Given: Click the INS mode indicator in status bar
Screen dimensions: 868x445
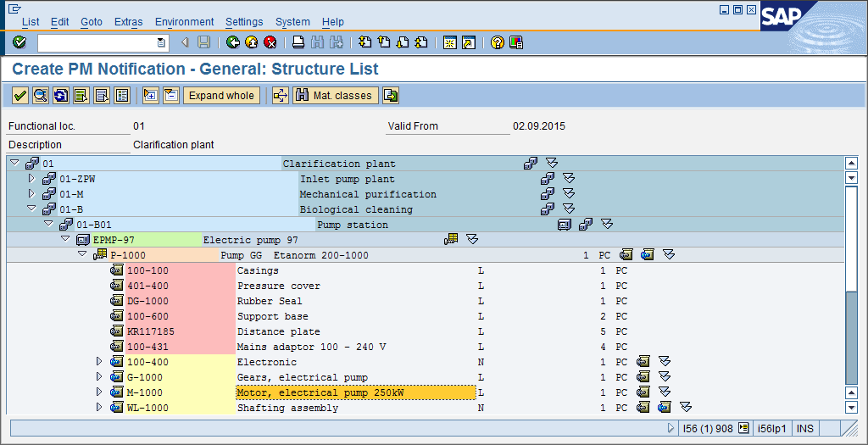Looking at the screenshot, I should 805,428.
